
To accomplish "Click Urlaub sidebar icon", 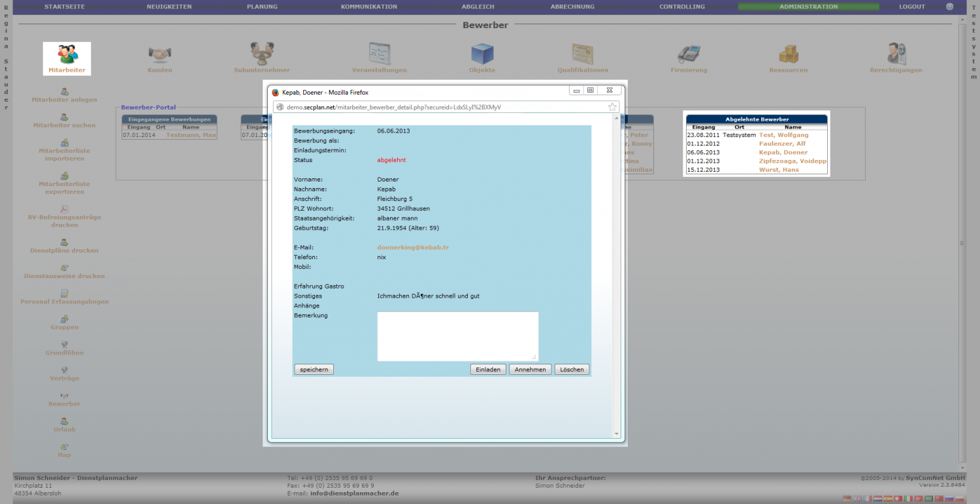I will pos(64,421).
